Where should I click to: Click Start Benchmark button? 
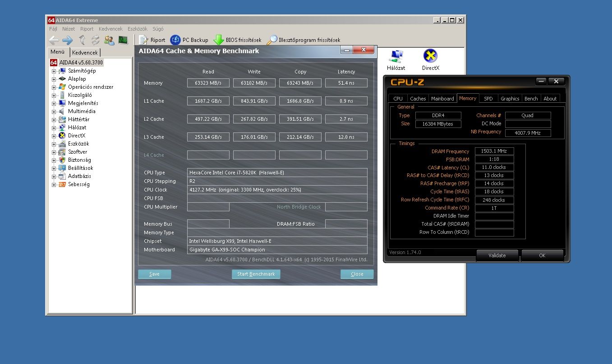(x=256, y=274)
